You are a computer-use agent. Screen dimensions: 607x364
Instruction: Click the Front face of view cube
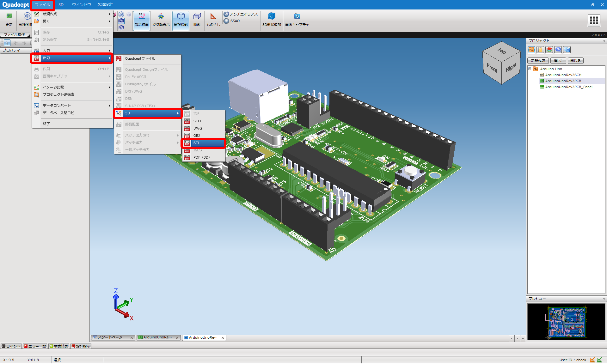tap(492, 67)
